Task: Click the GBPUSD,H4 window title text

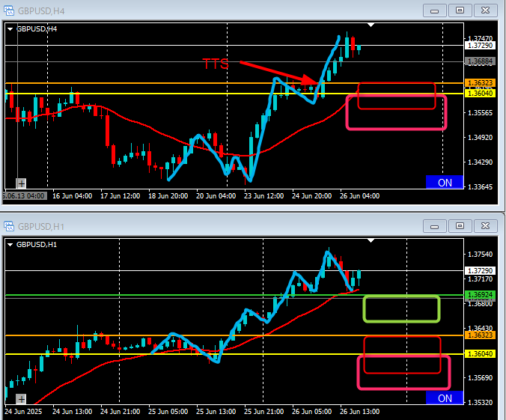Action: click(x=41, y=11)
